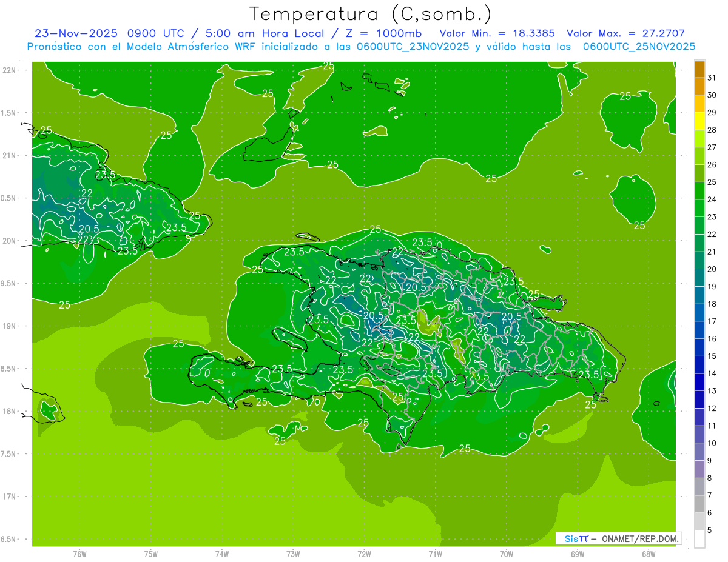Open the ONAMET/REP.DOM. logo label

636,538
